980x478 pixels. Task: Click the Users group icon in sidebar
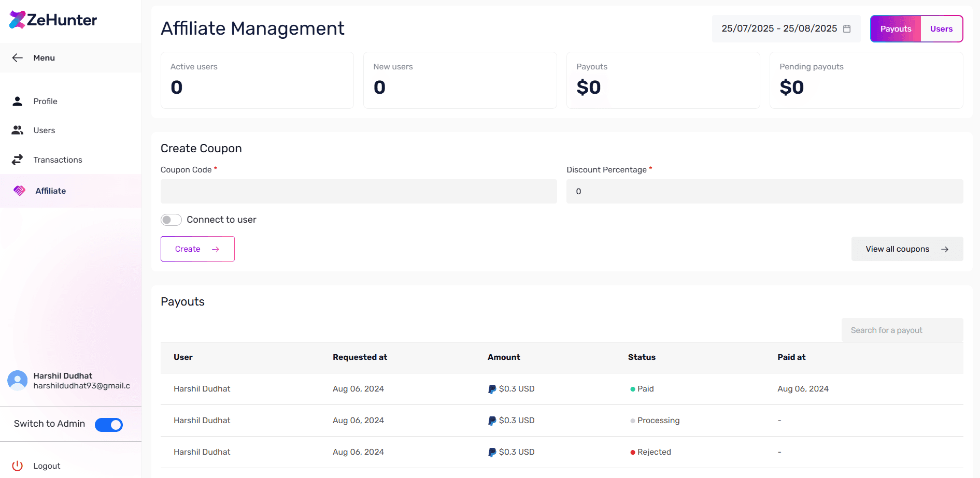(18, 131)
